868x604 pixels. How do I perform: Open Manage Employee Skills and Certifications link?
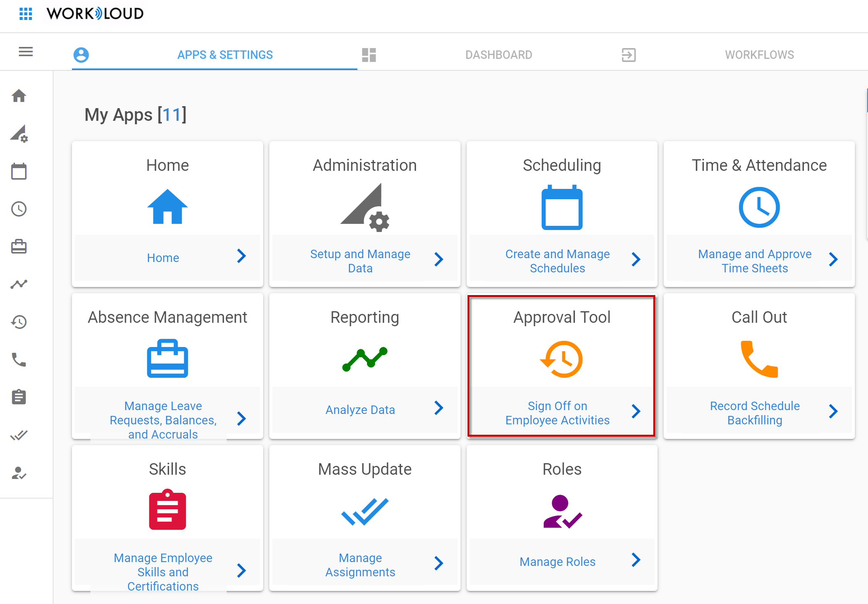tap(163, 572)
